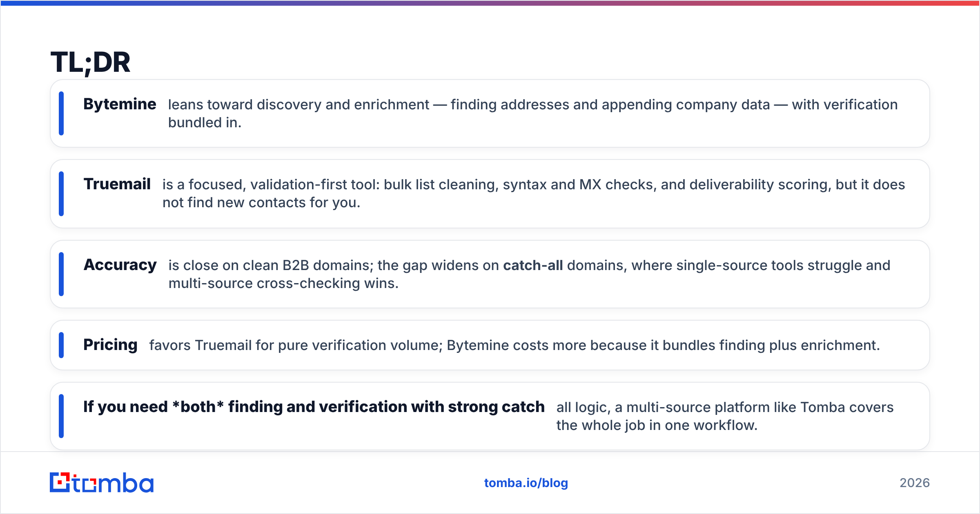The width and height of the screenshot is (980, 514).
Task: Click blue accent bar beside Bytemine
Action: pyautogui.click(x=61, y=113)
